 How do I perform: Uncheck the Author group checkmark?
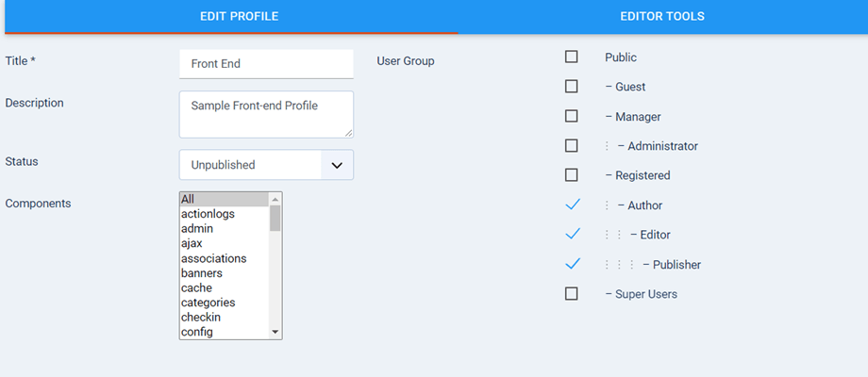[x=573, y=205]
